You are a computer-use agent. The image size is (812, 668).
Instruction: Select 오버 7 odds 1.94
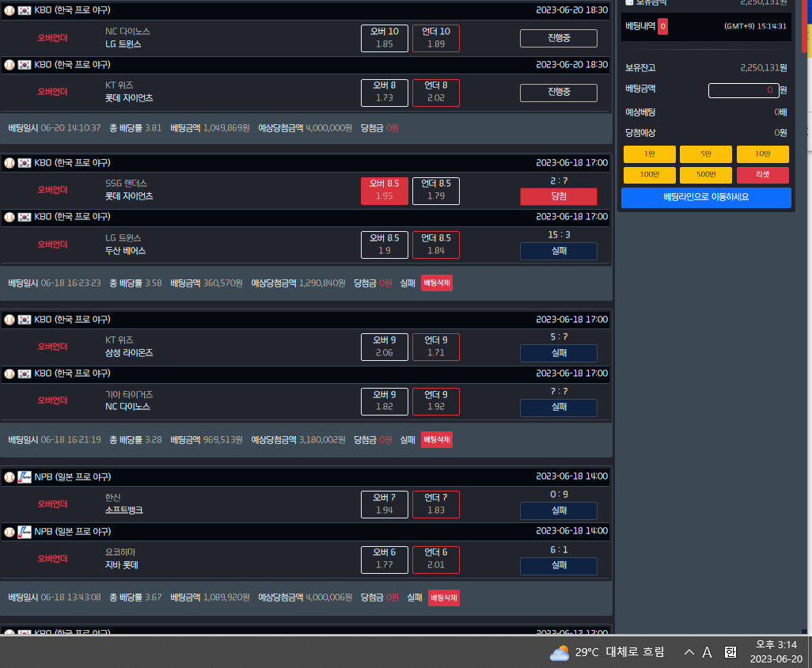(x=385, y=504)
